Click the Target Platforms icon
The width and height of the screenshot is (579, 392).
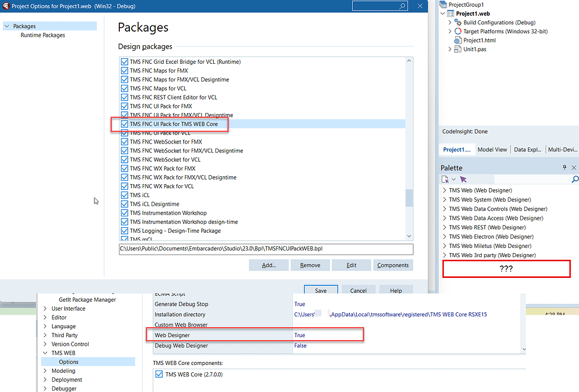point(457,31)
